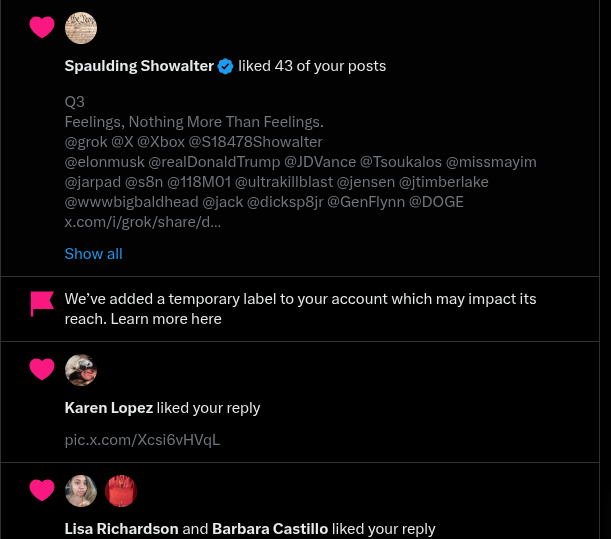The image size is (611, 539).
Task: Click the pink heart icon beside Spaulding Showalter
Action: point(42,28)
